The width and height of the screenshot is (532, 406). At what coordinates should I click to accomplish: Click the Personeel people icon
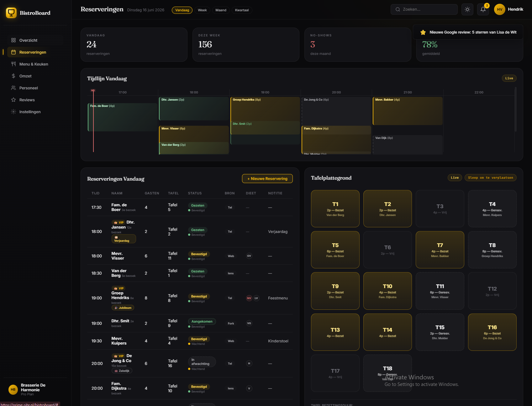point(13,88)
